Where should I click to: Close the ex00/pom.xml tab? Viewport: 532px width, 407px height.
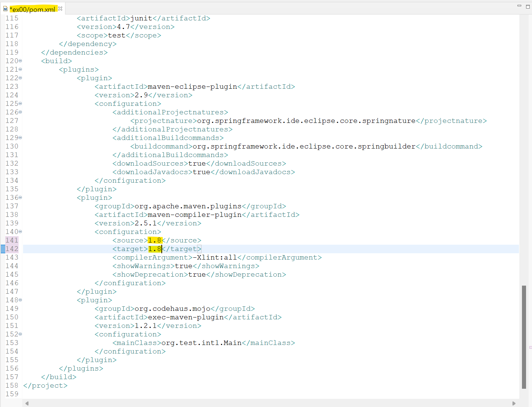point(60,8)
